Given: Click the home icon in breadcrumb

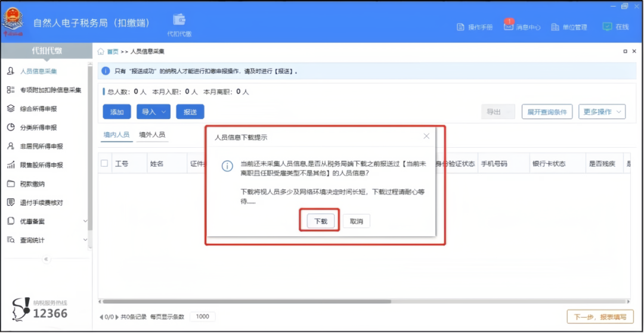Looking at the screenshot, I should (x=101, y=52).
